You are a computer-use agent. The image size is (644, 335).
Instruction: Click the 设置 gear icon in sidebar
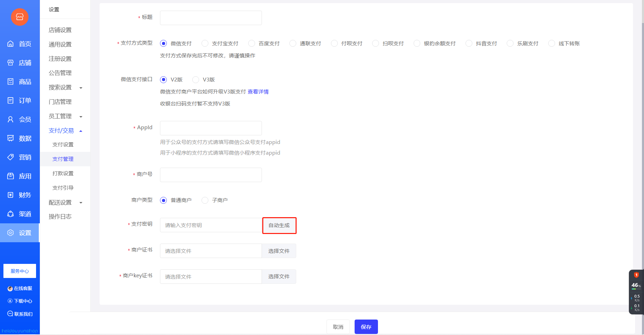tap(11, 233)
